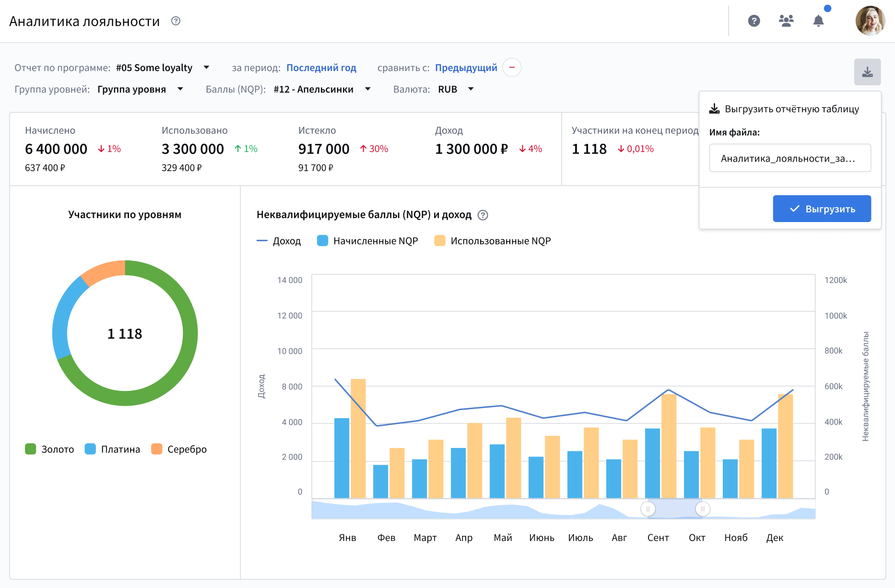Click donut chart center total 1 118
Screen dimensions: 895x588
(x=125, y=333)
